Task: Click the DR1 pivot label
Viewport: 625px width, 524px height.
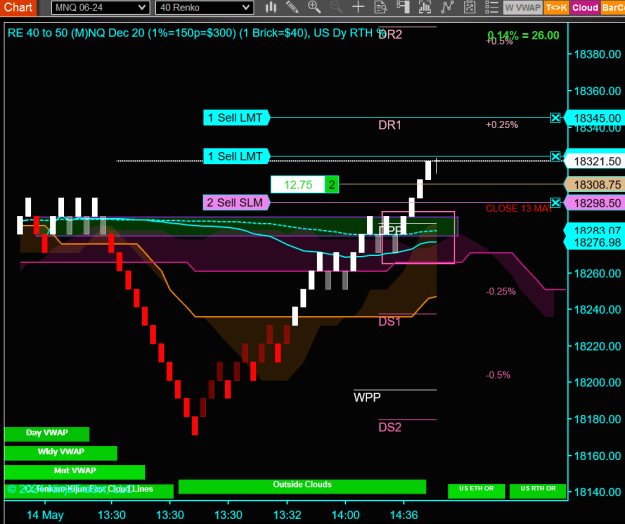Action: coord(389,125)
